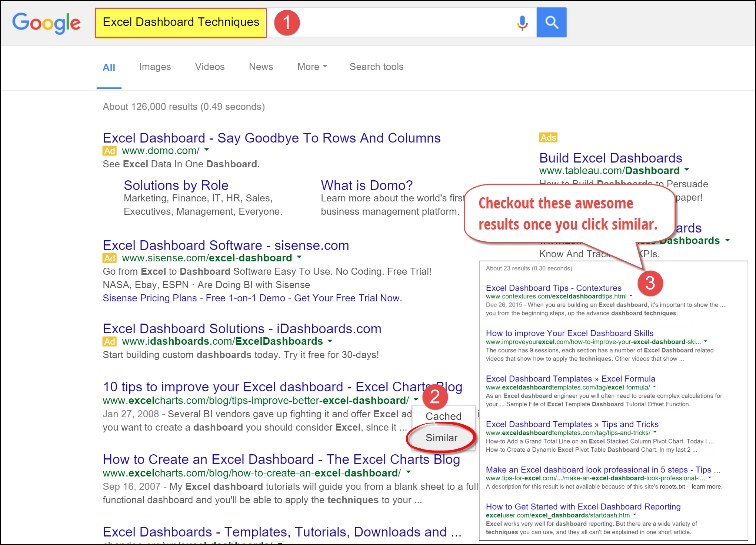Open How to improve Your Excel Dashboard Skills
The height and width of the screenshot is (545, 756).
click(570, 334)
